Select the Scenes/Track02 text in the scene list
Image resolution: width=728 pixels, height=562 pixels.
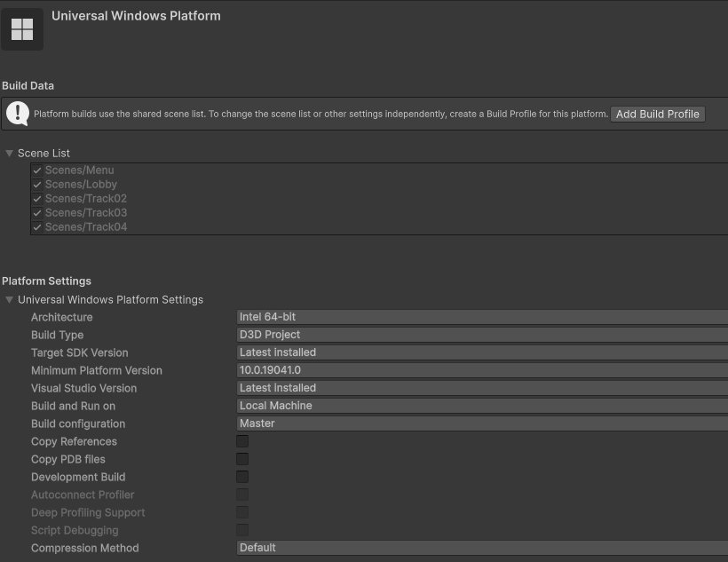click(86, 199)
